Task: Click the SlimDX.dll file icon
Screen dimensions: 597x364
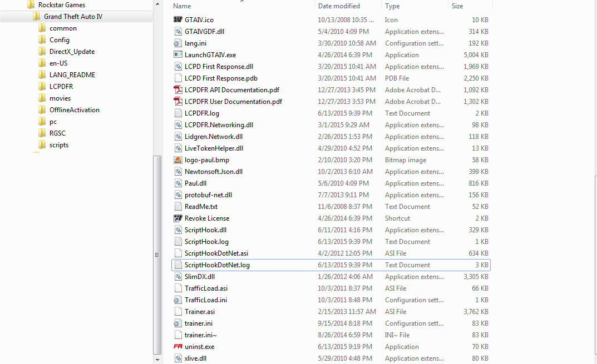Action: [178, 277]
